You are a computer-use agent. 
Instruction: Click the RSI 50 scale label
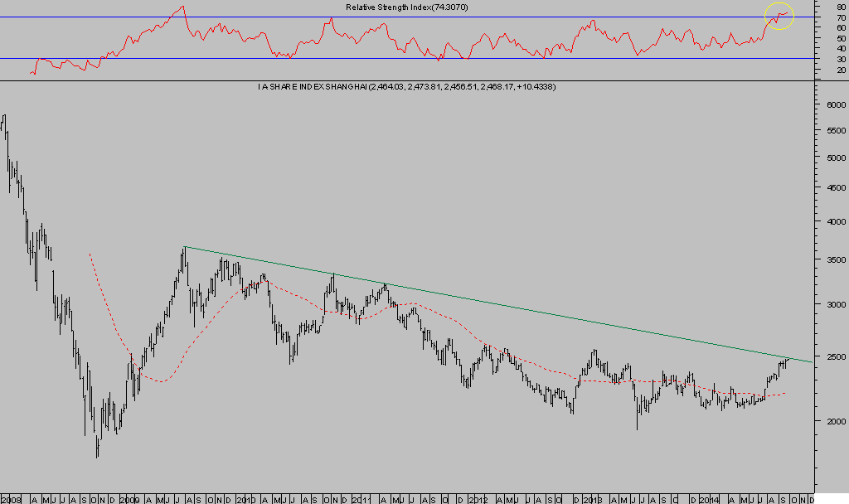tap(841, 38)
